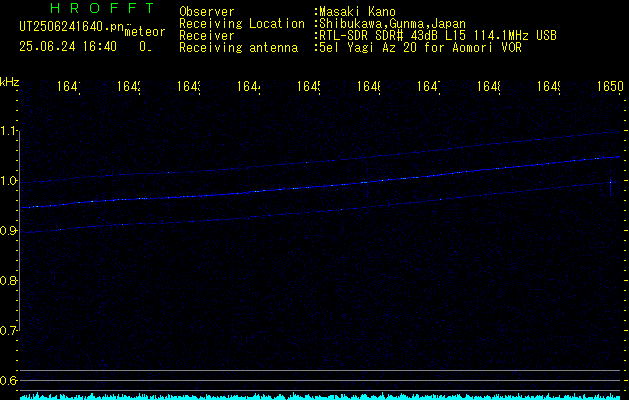Click RTL-SDR SDR# 114.1MHz receiver text
The height and width of the screenshot is (400, 629).
click(438, 36)
